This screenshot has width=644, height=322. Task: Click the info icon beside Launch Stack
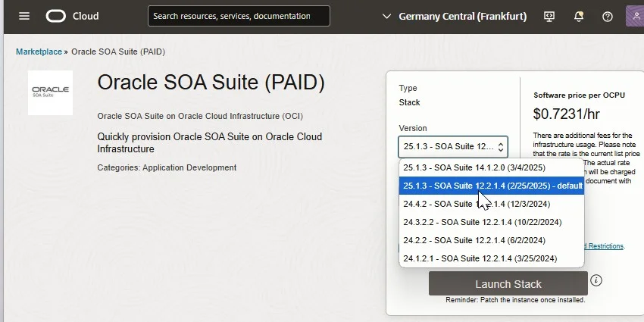(596, 280)
